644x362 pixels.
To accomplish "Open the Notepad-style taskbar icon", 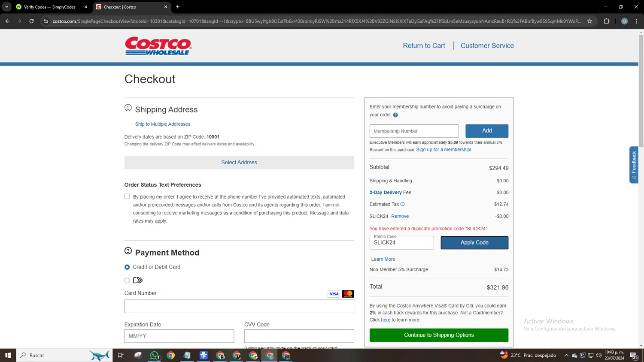I will click(187, 355).
